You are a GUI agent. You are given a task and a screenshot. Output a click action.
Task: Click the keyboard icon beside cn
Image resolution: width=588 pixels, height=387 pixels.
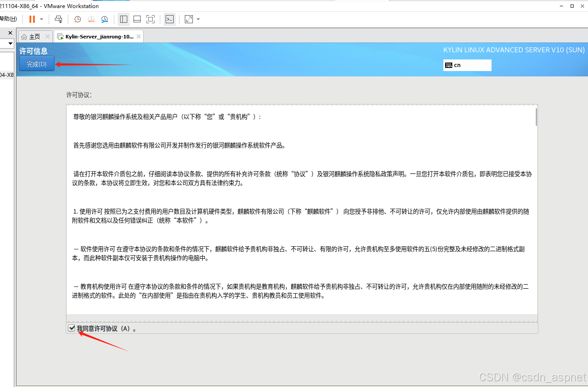click(x=449, y=65)
